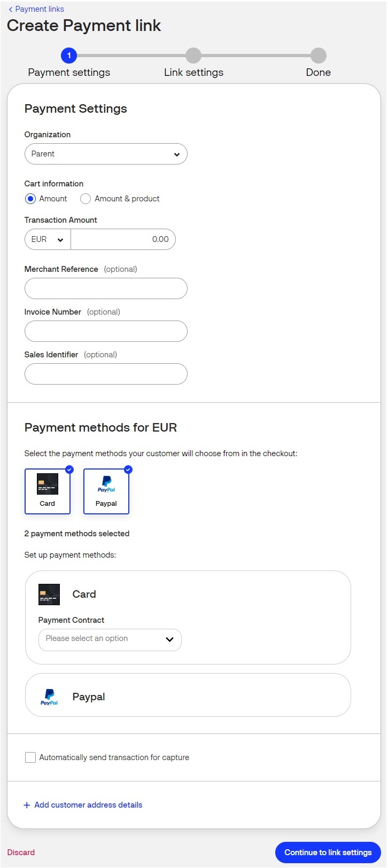Click the blue checkmark badge on Card tile
Viewport: 388px width, 868px height.
coord(69,470)
